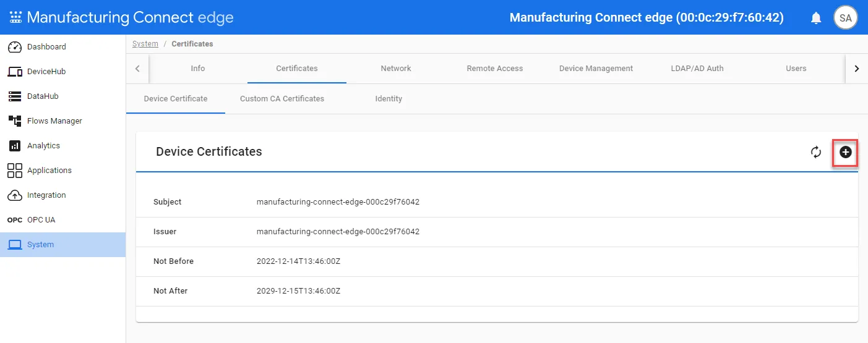868x343 pixels.
Task: Click the Flows Manager flow icon
Action: point(15,121)
